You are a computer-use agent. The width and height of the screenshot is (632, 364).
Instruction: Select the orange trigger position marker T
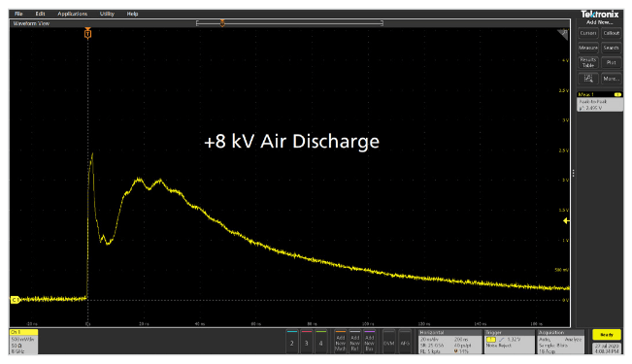point(88,34)
